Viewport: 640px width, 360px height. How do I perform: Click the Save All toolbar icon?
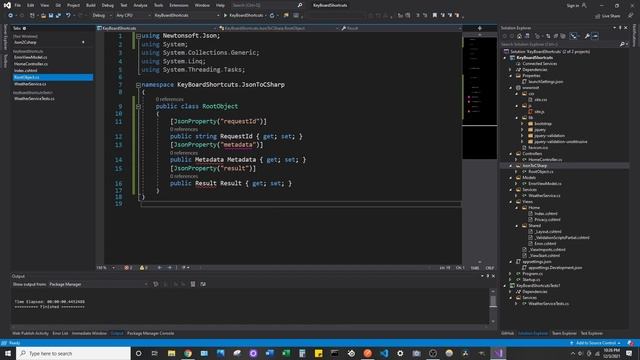(58, 16)
